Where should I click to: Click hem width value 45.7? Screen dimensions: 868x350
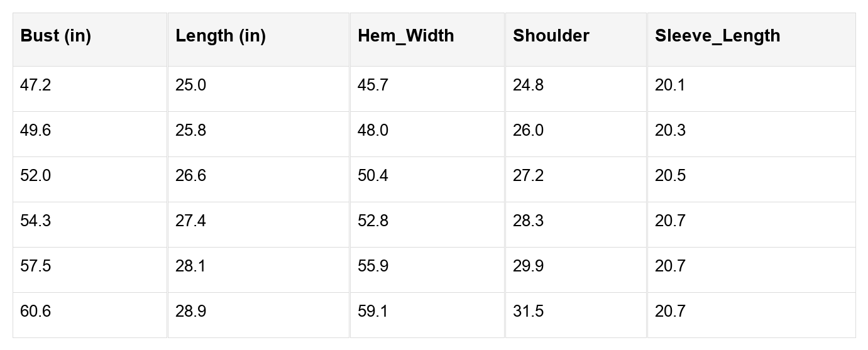pyautogui.click(x=373, y=85)
